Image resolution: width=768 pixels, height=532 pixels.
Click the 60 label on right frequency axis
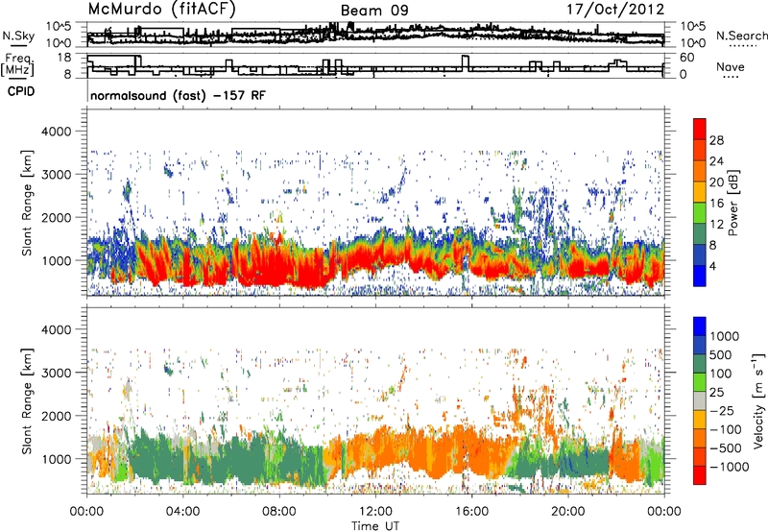pyautogui.click(x=686, y=58)
